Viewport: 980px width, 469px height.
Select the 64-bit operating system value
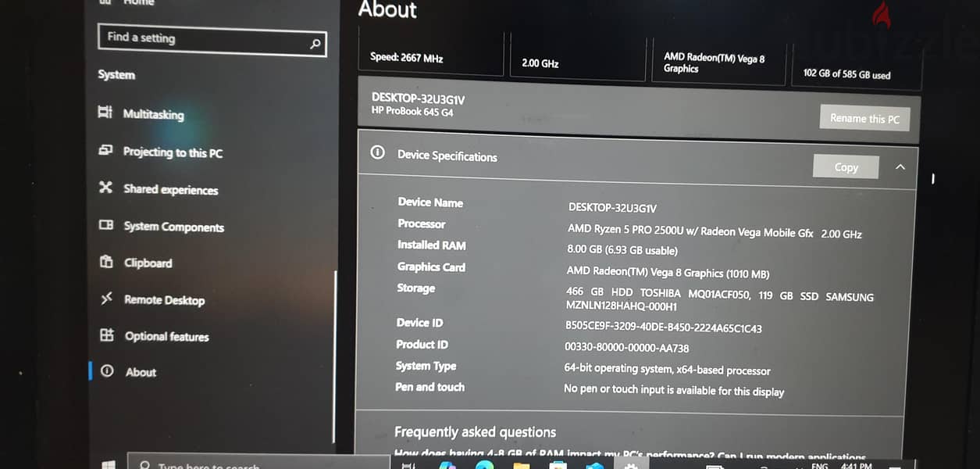(x=667, y=369)
